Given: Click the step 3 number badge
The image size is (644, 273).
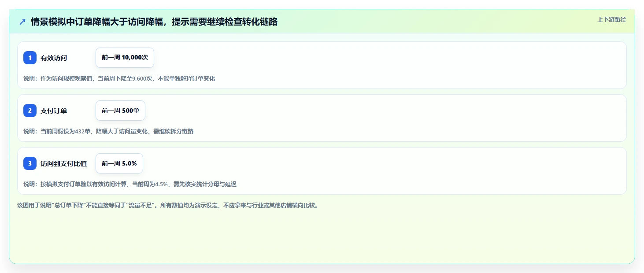Looking at the screenshot, I should pos(30,163).
